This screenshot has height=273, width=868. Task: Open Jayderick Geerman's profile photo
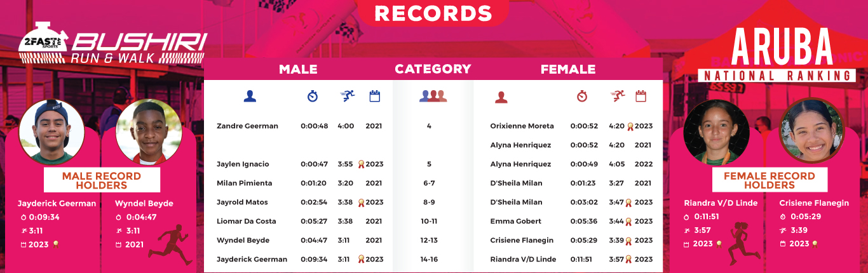coord(51,132)
